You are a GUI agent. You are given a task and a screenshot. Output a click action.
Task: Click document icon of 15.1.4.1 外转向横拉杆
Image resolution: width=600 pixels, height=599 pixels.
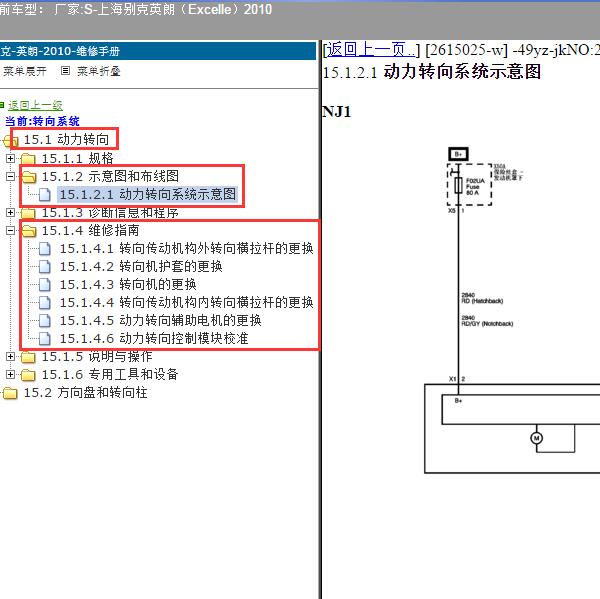[45, 249]
